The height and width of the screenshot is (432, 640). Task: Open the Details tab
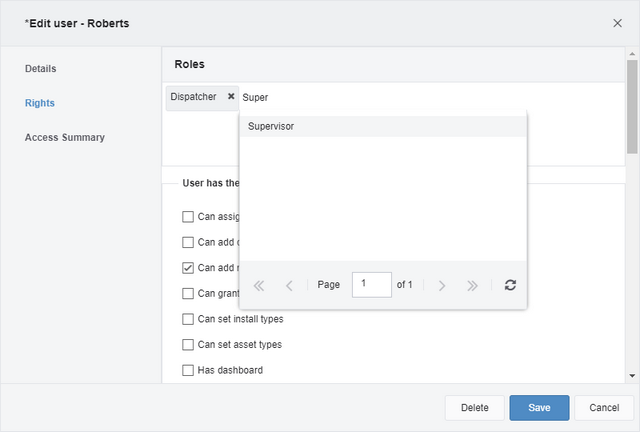pos(40,69)
